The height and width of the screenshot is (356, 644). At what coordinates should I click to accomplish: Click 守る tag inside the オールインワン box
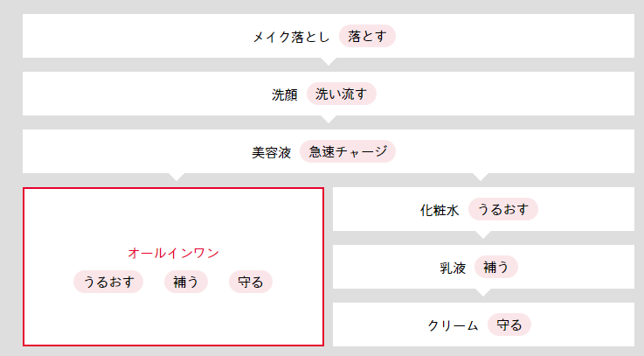[x=251, y=282]
